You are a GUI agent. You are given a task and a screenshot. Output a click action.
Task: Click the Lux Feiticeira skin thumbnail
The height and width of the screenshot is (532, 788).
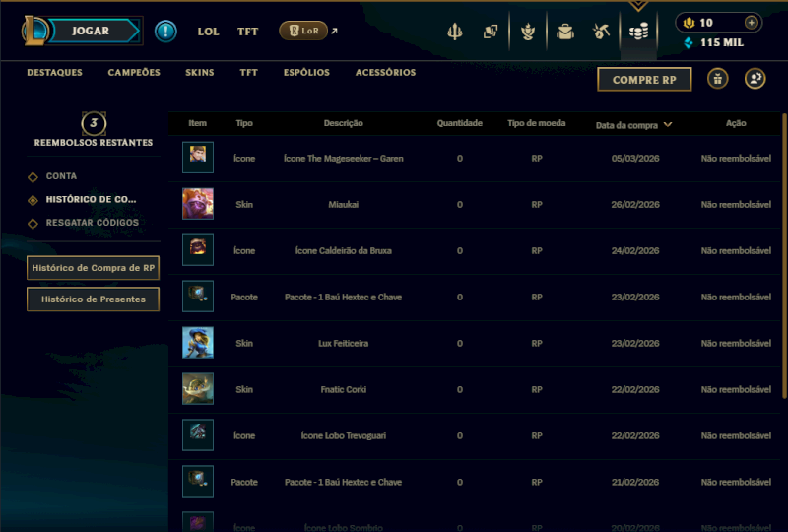(198, 343)
